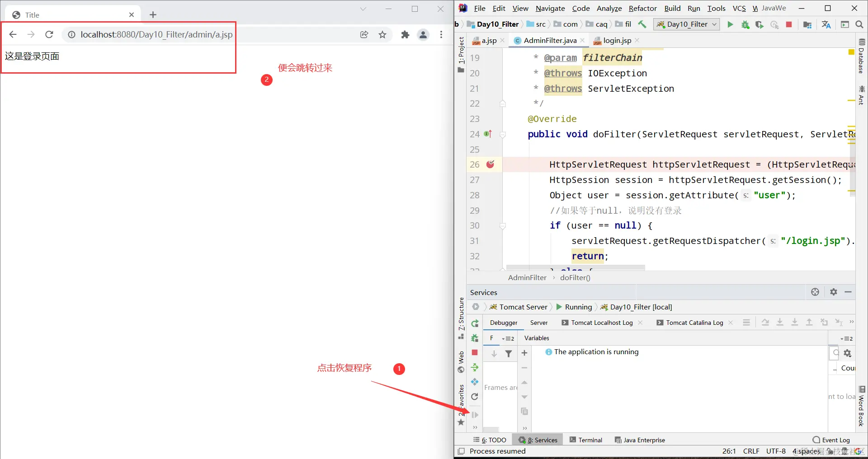Switch to the a.jsp editor tab
Screen dimensions: 868x459
[x=489, y=40]
